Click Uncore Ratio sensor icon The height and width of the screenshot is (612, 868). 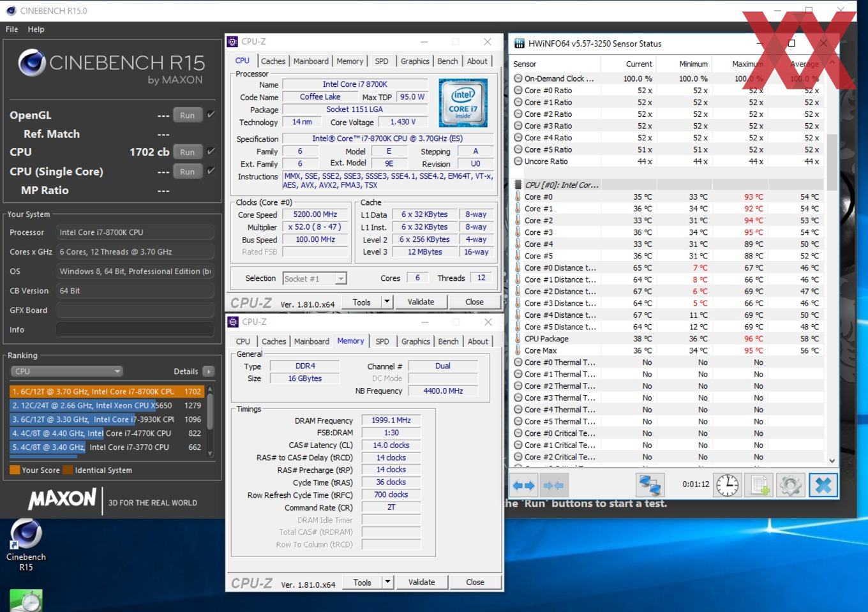tap(518, 161)
